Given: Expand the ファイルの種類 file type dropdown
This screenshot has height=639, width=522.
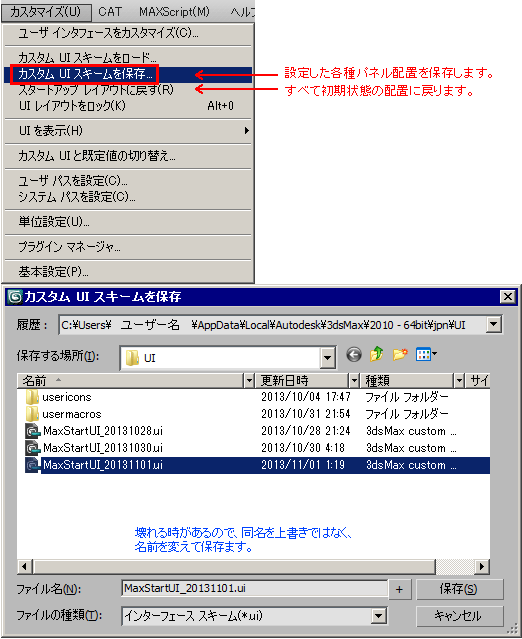Looking at the screenshot, I should pyautogui.click(x=379, y=616).
